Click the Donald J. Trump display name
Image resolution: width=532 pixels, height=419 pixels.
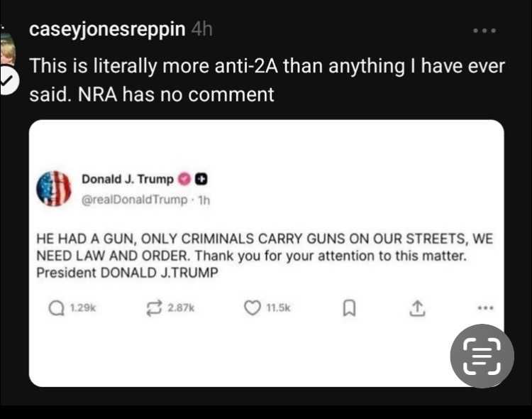point(128,179)
